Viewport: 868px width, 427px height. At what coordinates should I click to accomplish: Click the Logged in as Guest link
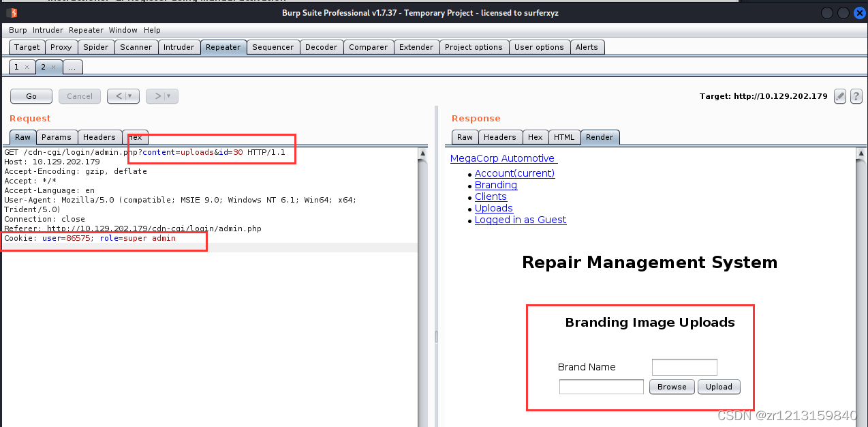click(x=521, y=220)
